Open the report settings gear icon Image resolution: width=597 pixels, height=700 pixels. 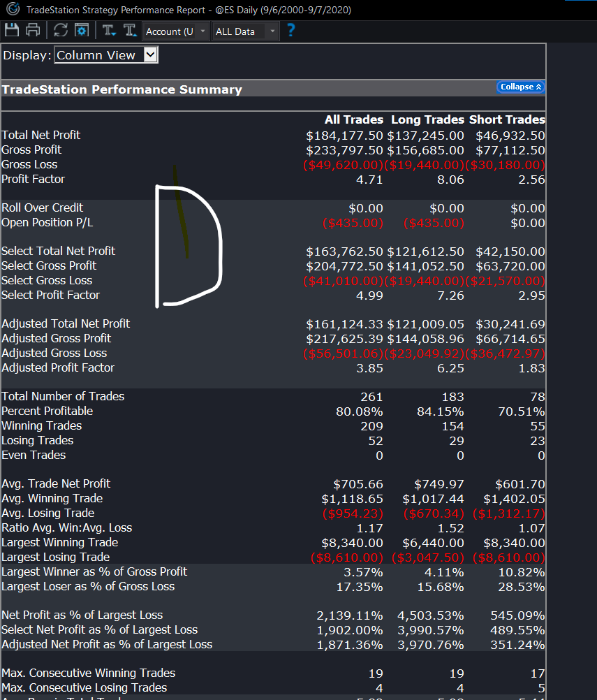82,30
